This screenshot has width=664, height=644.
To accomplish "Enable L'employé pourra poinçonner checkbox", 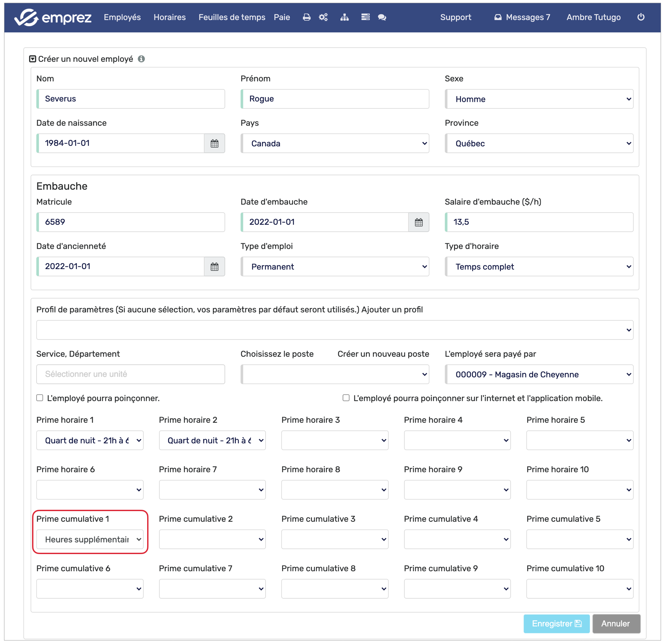I will pyautogui.click(x=40, y=398).
